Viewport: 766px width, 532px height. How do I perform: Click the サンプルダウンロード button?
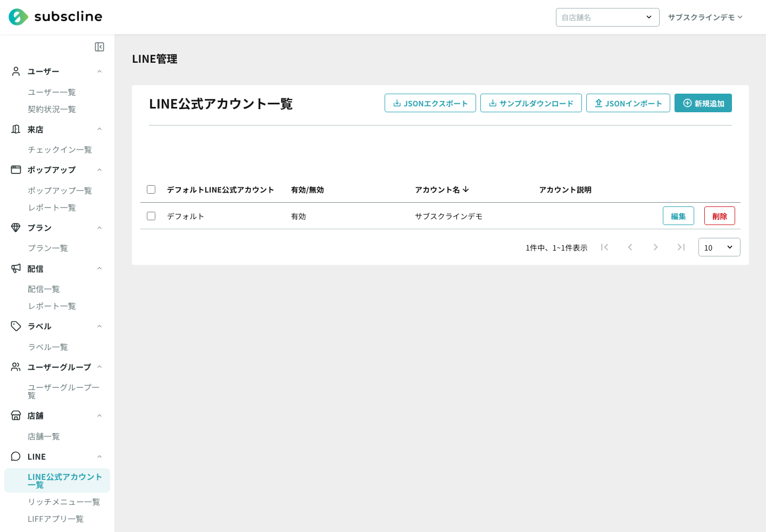[531, 103]
